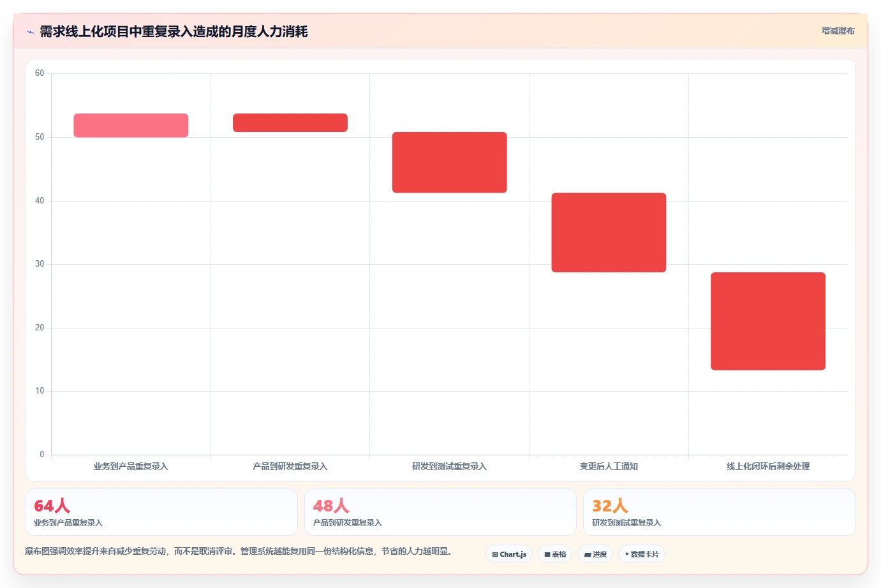
Task: Click the chart title 需求线上化项目中重复录入造成的月度人力消耗
Action: 174,31
